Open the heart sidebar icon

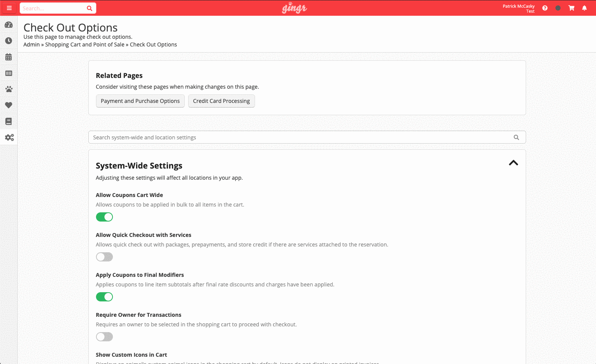(9, 105)
